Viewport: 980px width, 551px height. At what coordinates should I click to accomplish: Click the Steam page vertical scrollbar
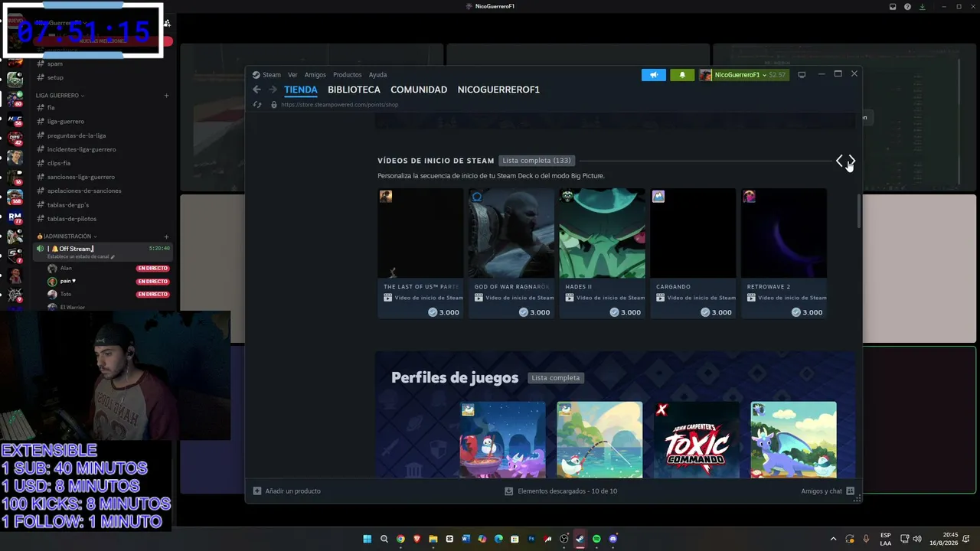tap(859, 211)
